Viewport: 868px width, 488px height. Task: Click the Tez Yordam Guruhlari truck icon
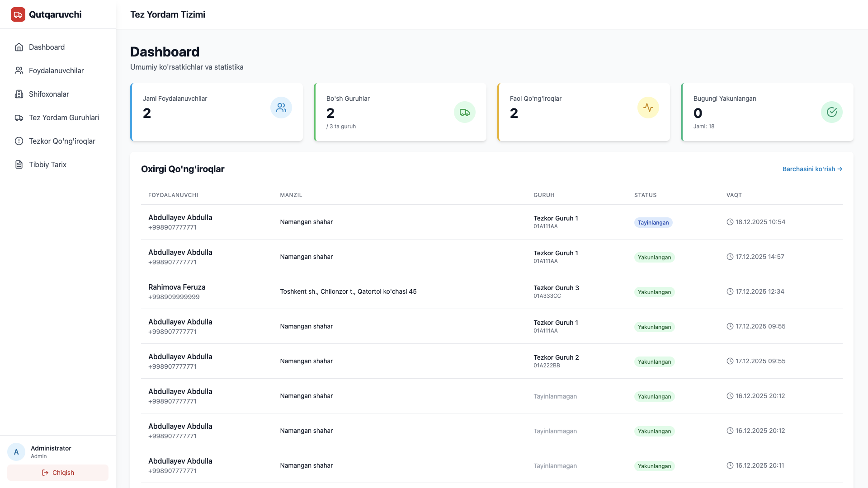click(19, 117)
